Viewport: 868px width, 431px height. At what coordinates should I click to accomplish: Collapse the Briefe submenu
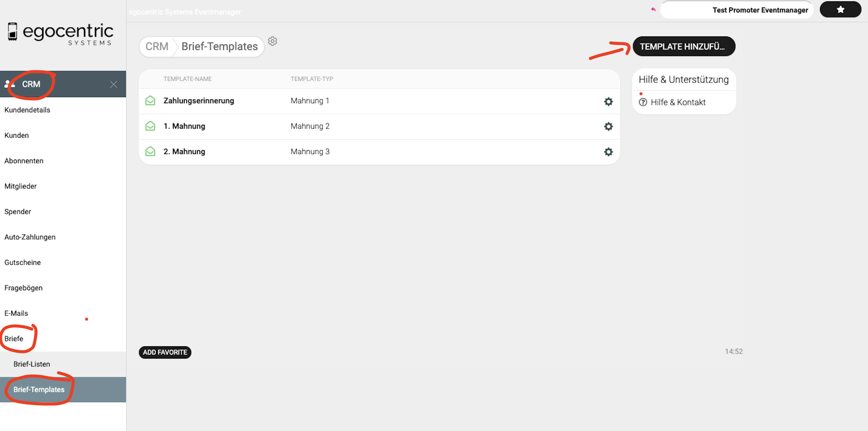14,338
